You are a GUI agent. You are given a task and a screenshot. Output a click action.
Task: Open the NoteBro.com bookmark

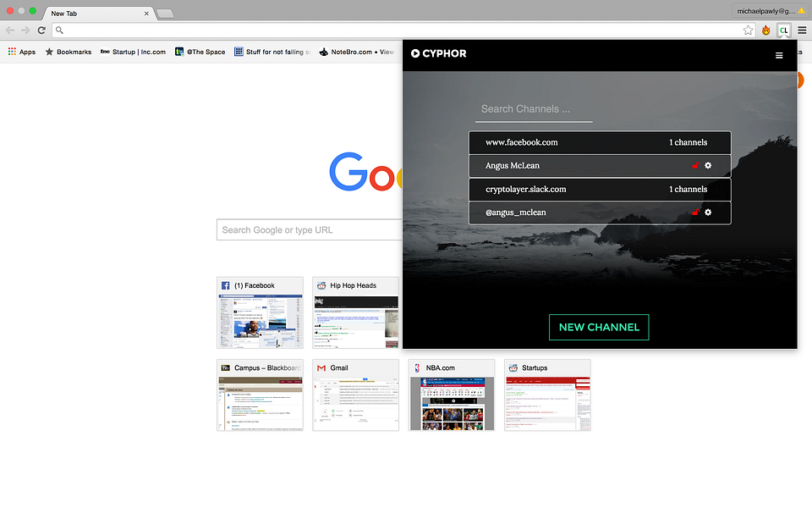(357, 52)
